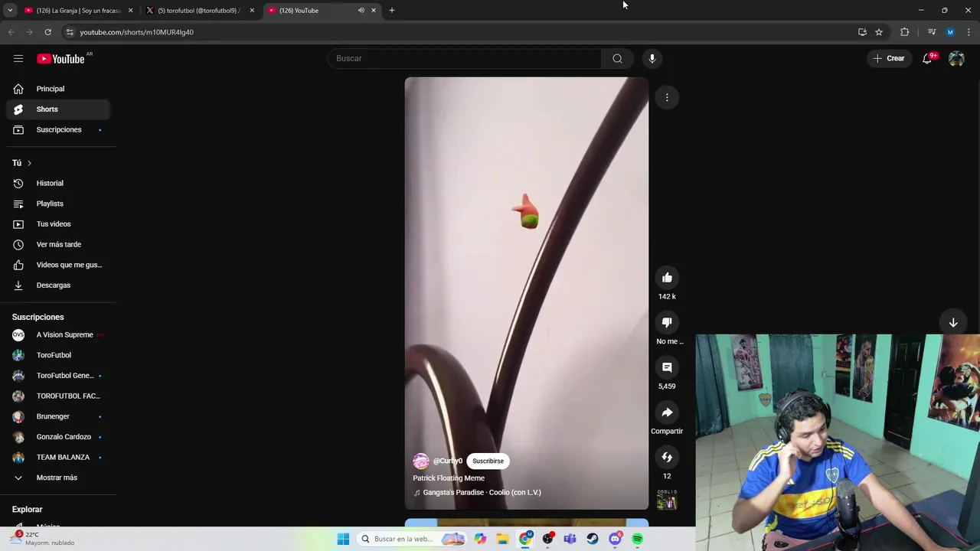Open the comments showing 5,459
This screenshot has width=980, height=551.
pyautogui.click(x=667, y=367)
